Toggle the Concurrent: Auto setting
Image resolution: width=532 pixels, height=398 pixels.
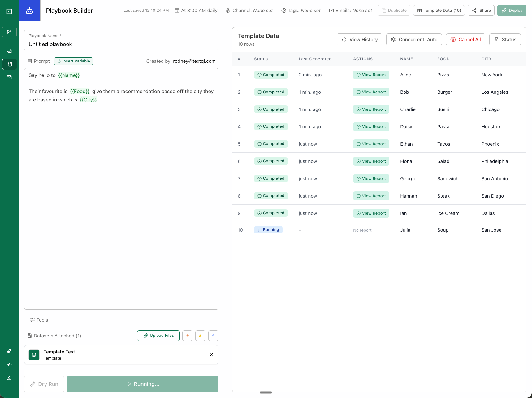pyautogui.click(x=414, y=39)
